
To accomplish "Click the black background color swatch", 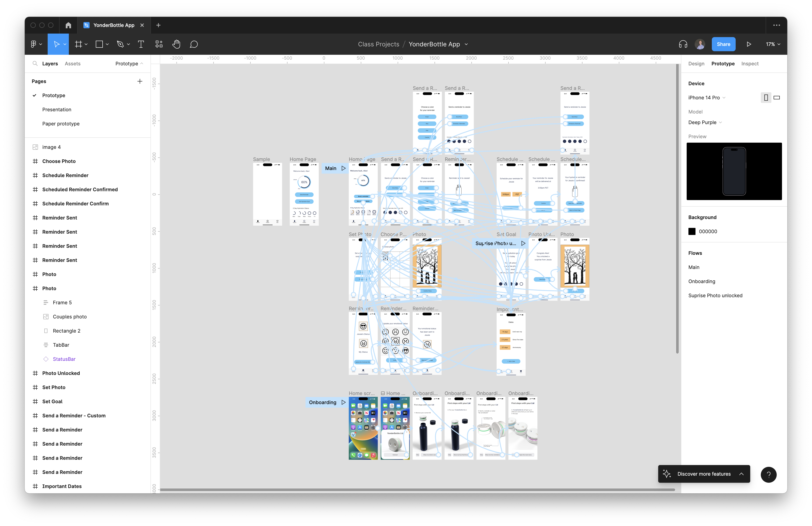I will [x=692, y=231].
